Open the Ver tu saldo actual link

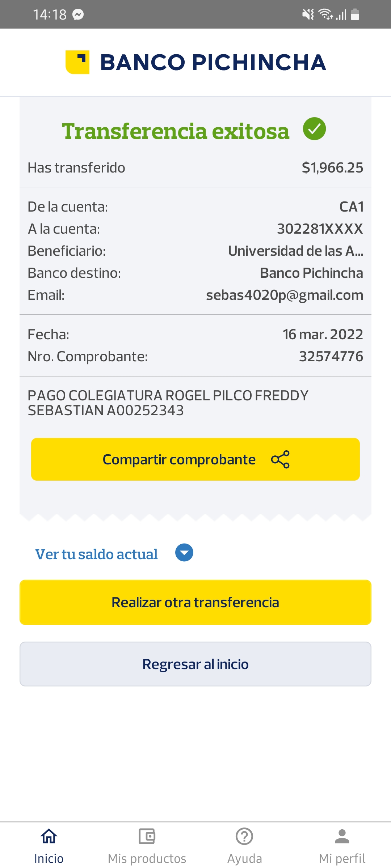click(96, 554)
